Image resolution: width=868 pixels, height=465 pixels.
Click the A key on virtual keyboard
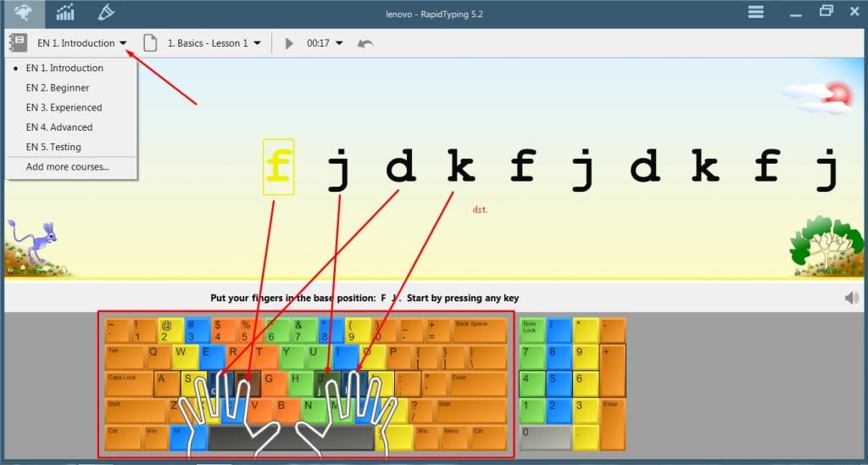167,384
